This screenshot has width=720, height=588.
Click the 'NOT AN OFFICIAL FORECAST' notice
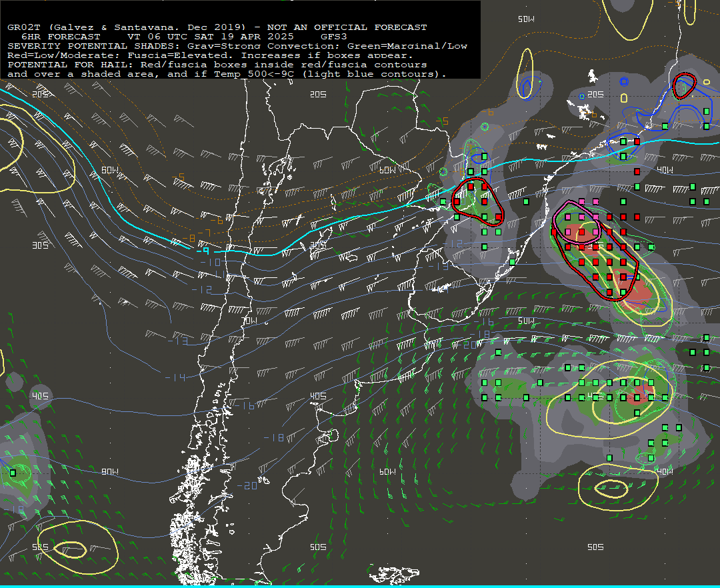pyautogui.click(x=347, y=27)
